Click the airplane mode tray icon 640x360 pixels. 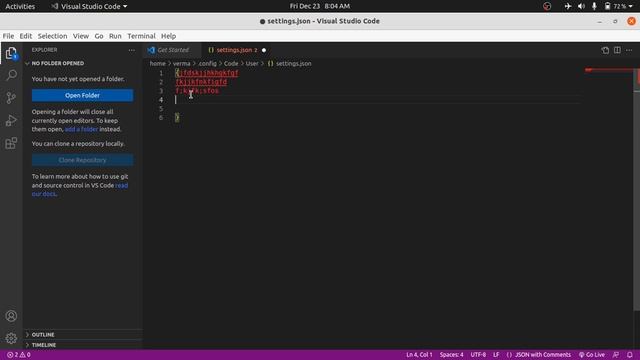click(x=568, y=6)
